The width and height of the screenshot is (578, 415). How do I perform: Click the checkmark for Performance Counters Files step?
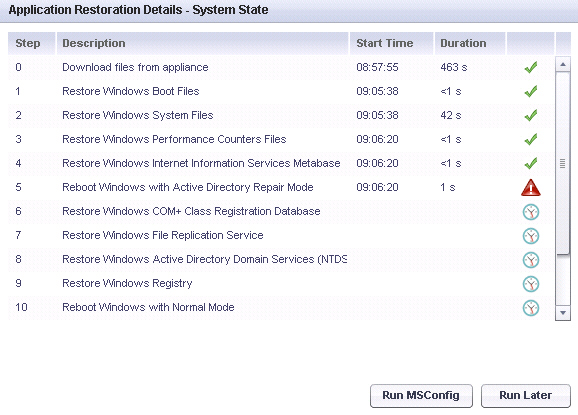click(531, 139)
